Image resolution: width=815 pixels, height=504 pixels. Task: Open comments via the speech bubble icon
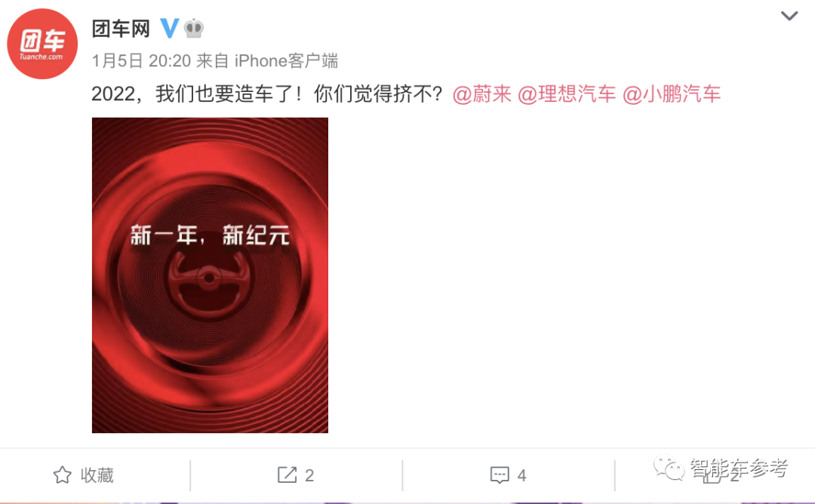[x=500, y=475]
